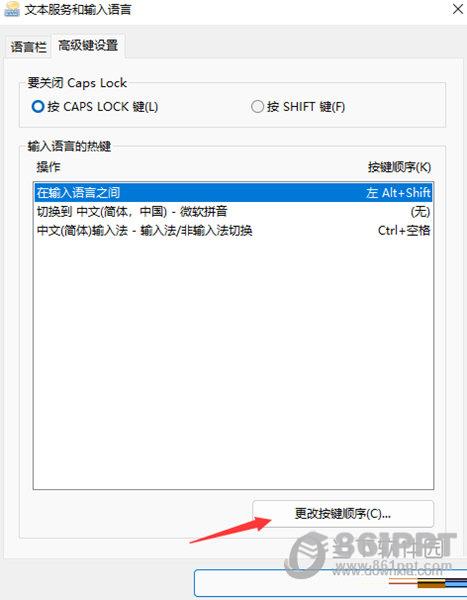The height and width of the screenshot is (600, 467).
Task: Click the 操作 column label
Action: 48,167
